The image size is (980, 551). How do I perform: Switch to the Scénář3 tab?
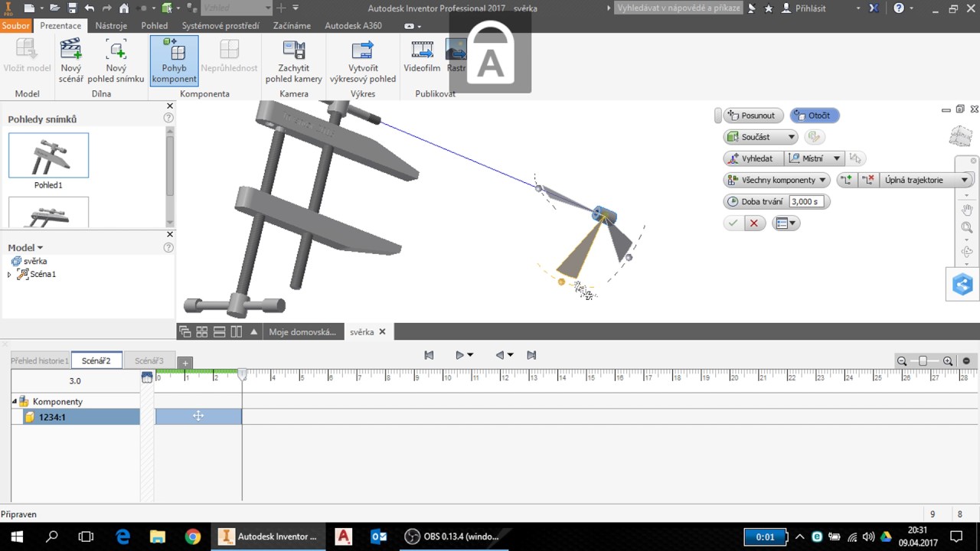pyautogui.click(x=149, y=360)
